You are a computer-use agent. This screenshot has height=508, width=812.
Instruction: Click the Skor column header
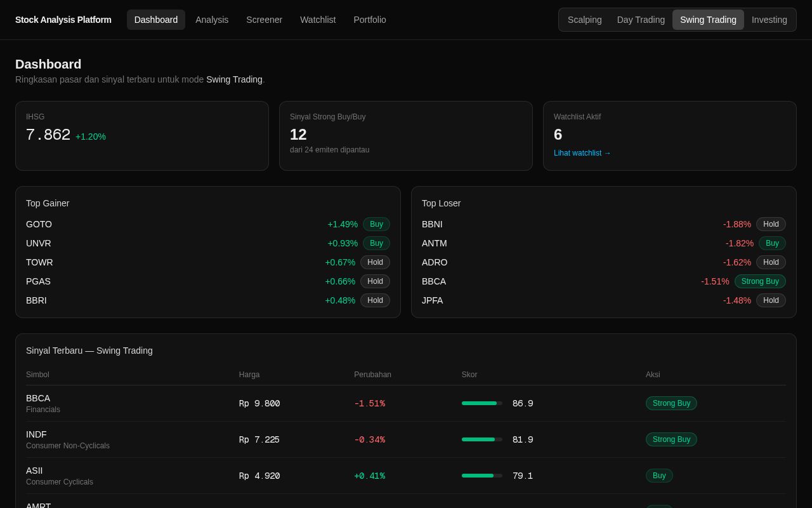coord(469,375)
